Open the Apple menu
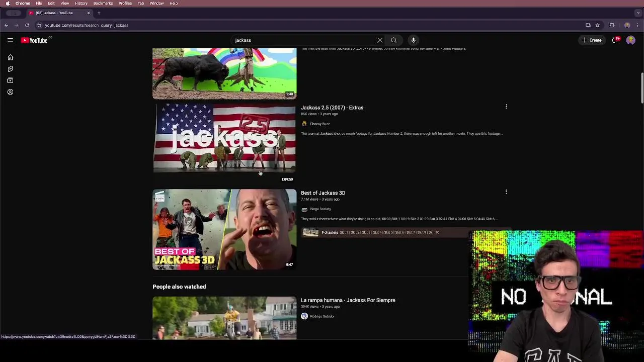This screenshot has height=362, width=644. click(8, 3)
